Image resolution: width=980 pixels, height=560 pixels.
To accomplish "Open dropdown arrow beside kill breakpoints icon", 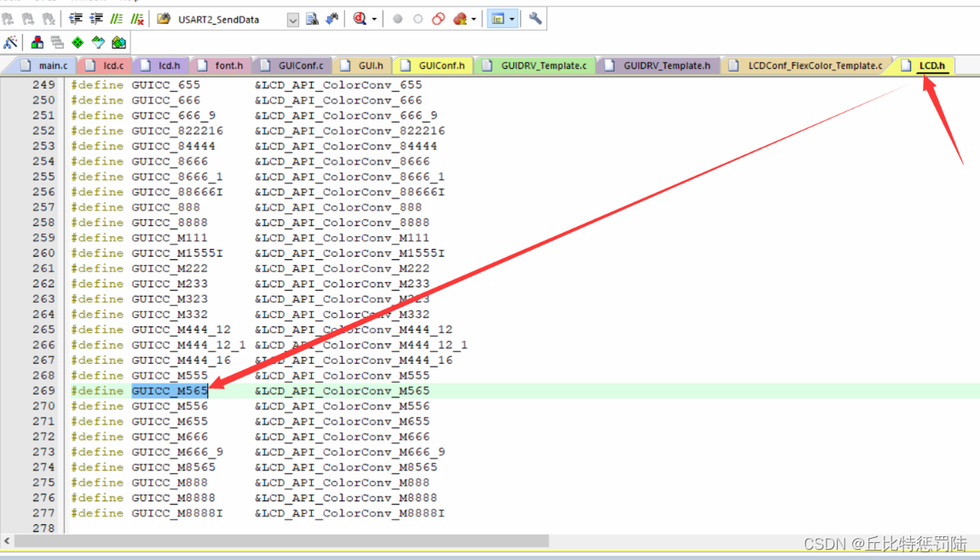I will click(473, 20).
